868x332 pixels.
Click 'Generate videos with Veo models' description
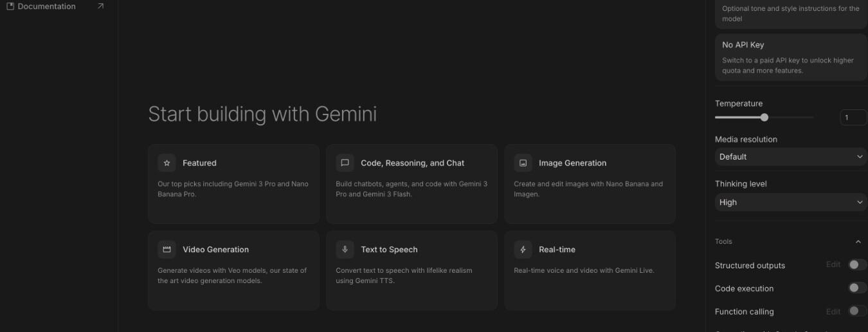[232, 275]
